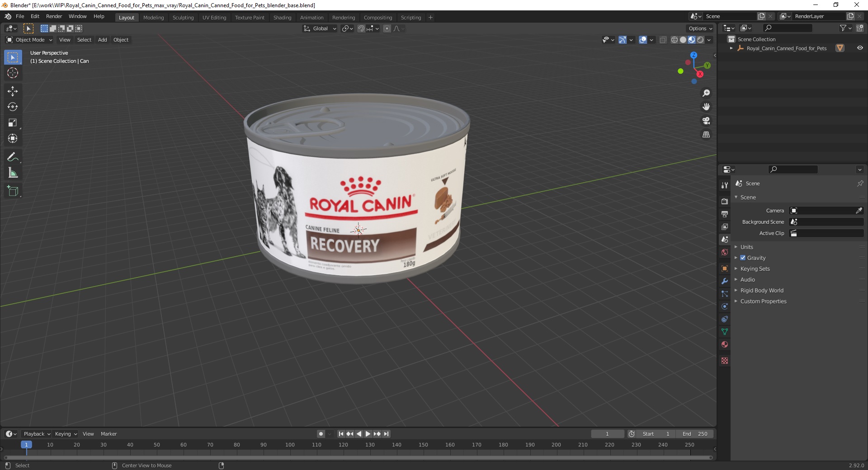This screenshot has width=868, height=470.
Task: Open the View Layer properties tab
Action: (725, 226)
